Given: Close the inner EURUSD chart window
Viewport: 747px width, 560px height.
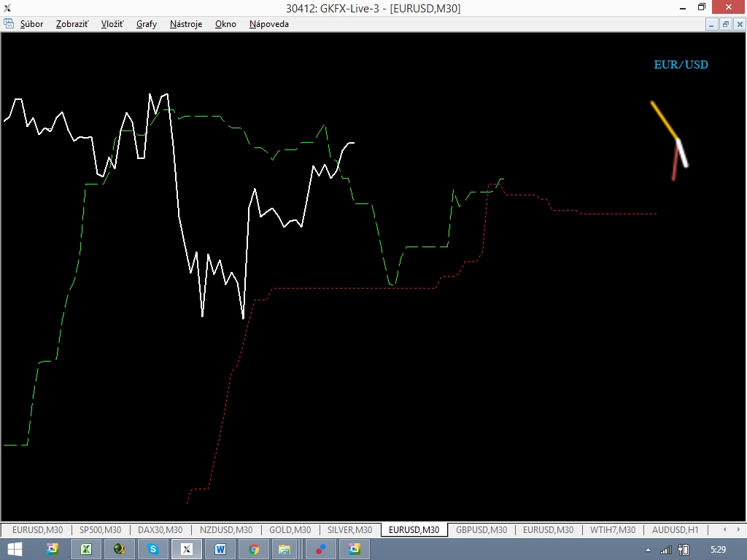Looking at the screenshot, I should pos(740,24).
